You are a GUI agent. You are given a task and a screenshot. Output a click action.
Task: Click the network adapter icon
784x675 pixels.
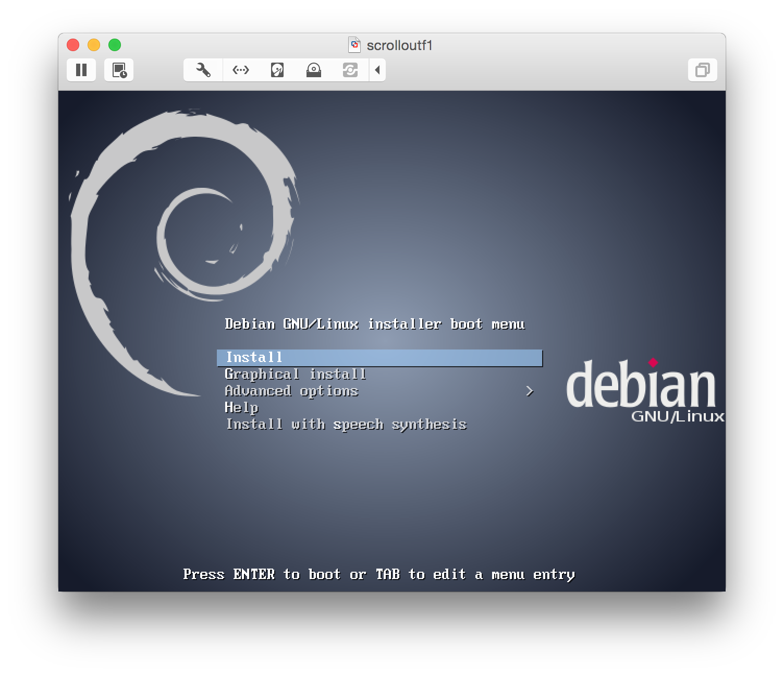click(x=241, y=70)
